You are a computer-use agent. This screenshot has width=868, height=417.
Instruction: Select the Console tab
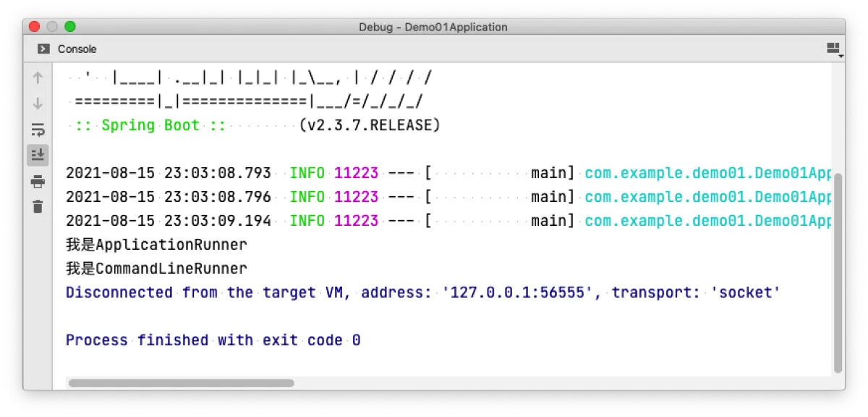(x=67, y=49)
